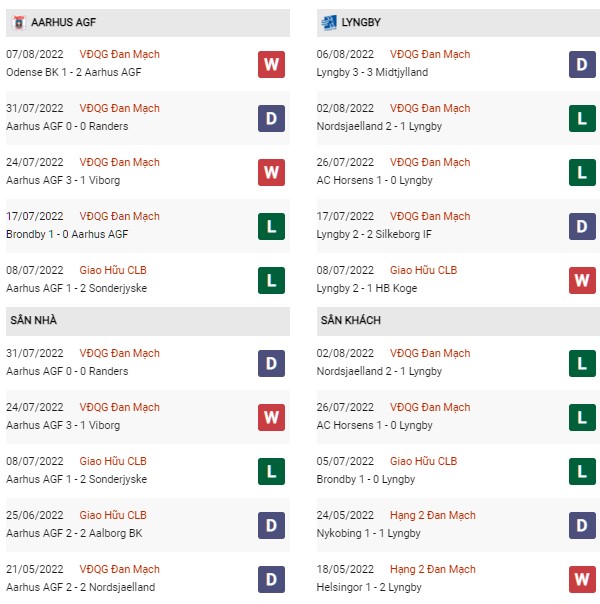Click the Aarhus AGF club logo
The width and height of the screenshot is (600, 604).
[x=17, y=22]
